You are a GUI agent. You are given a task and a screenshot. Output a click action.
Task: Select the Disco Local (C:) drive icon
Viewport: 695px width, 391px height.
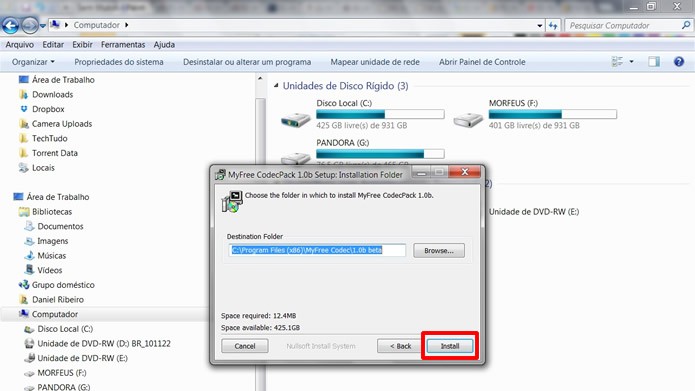click(296, 119)
